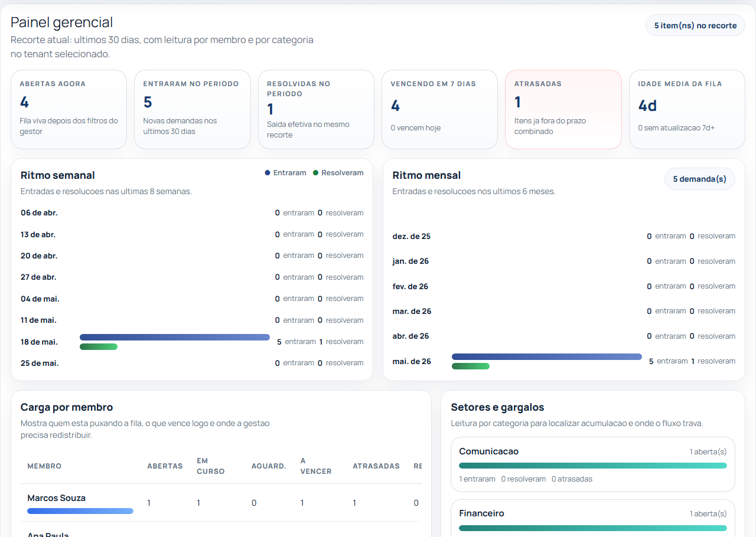
Task: Click "1 resolveram" in the 18 de mai. row
Action: (341, 342)
